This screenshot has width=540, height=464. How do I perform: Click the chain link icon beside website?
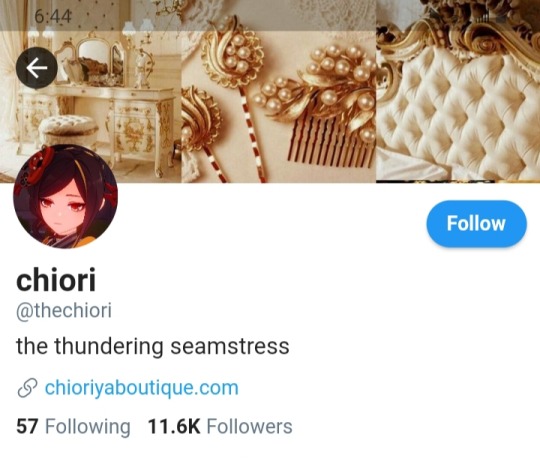click(x=27, y=388)
